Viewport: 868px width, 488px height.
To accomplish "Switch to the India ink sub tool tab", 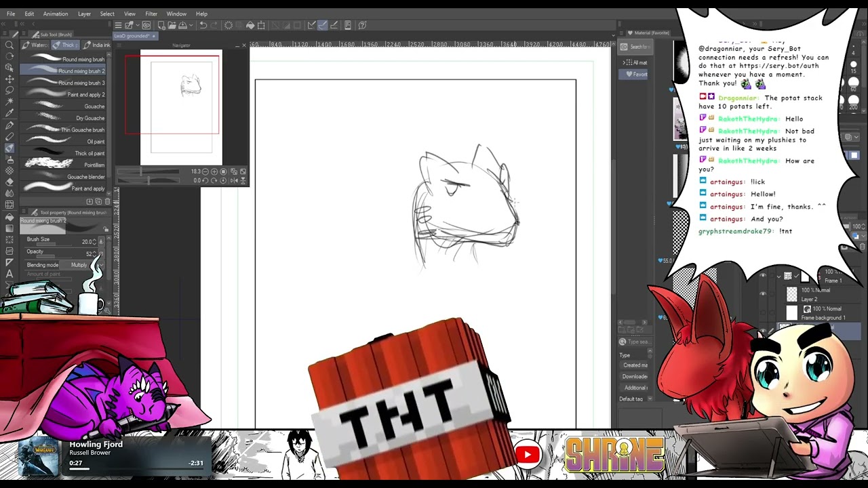I will point(97,45).
